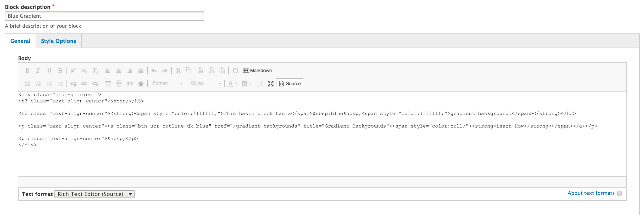
Task: Click the Redo arrow
Action: [165, 71]
